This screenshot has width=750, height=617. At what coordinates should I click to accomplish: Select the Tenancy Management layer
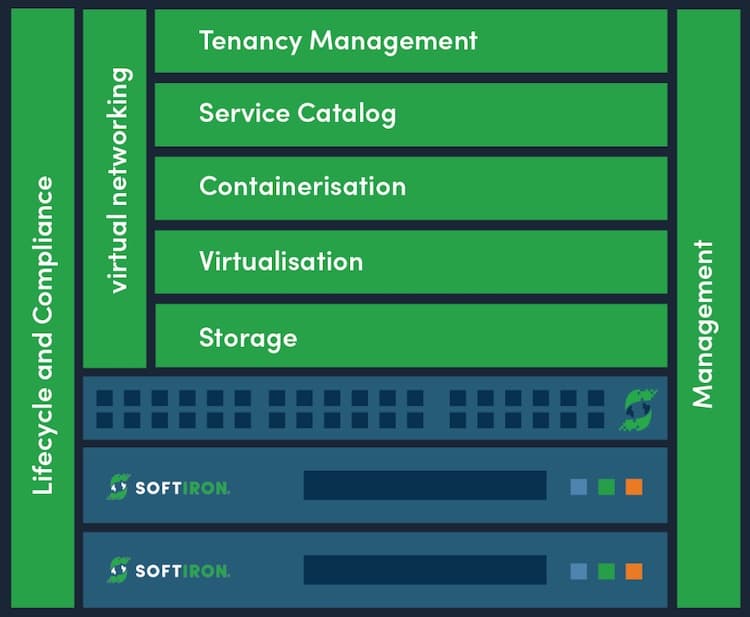410,41
